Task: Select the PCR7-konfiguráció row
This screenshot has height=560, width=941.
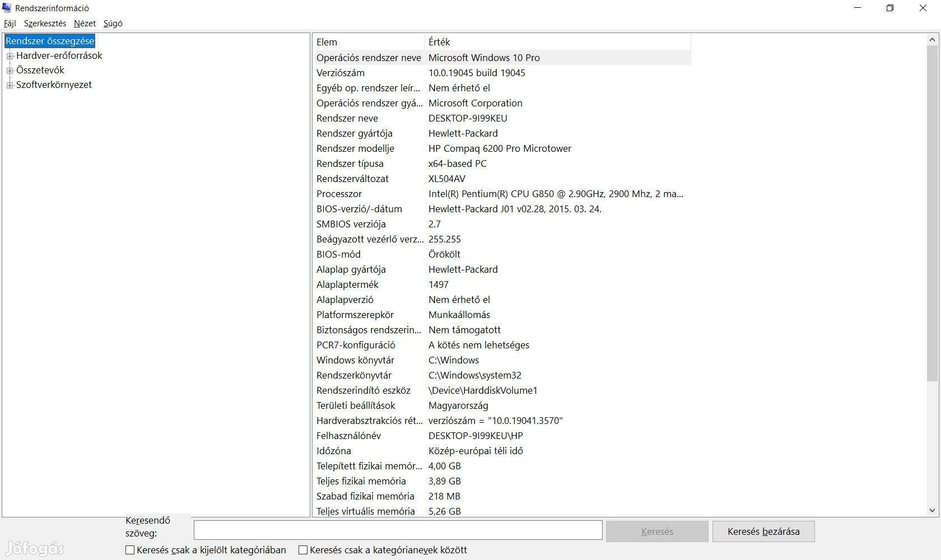Action: tap(502, 345)
